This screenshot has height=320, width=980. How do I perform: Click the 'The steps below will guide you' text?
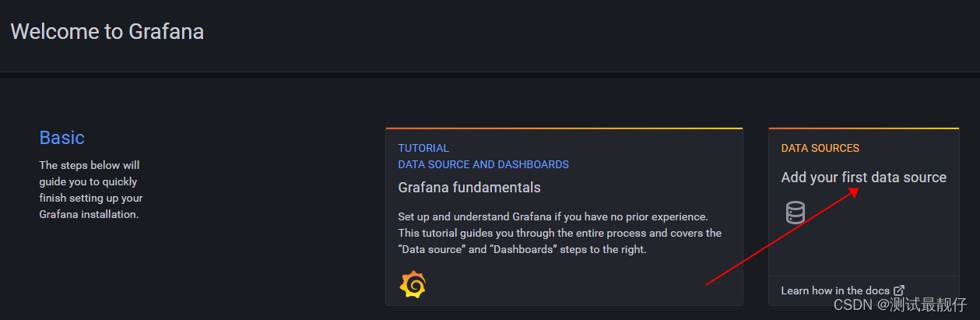click(91, 190)
